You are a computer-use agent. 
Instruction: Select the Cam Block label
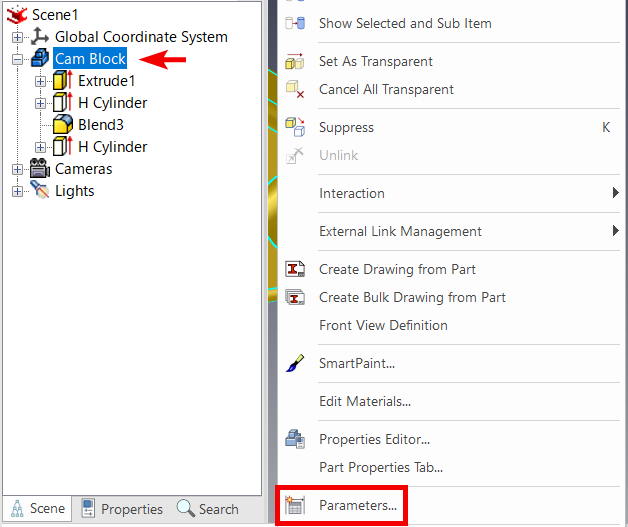click(x=90, y=58)
